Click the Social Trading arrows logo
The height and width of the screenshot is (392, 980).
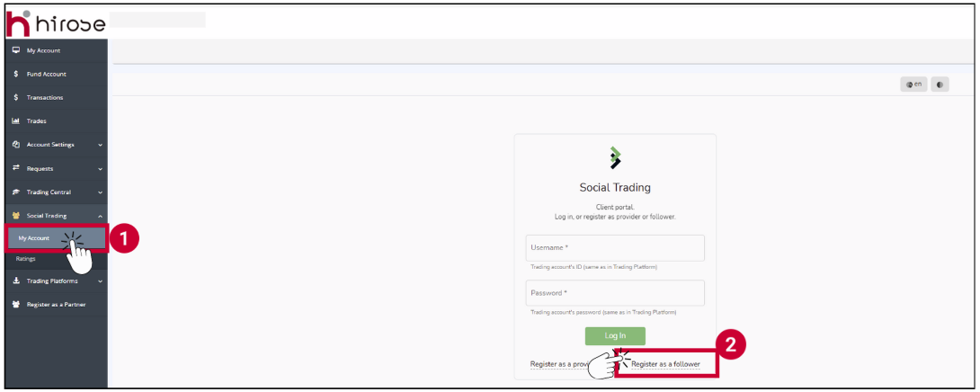[615, 158]
